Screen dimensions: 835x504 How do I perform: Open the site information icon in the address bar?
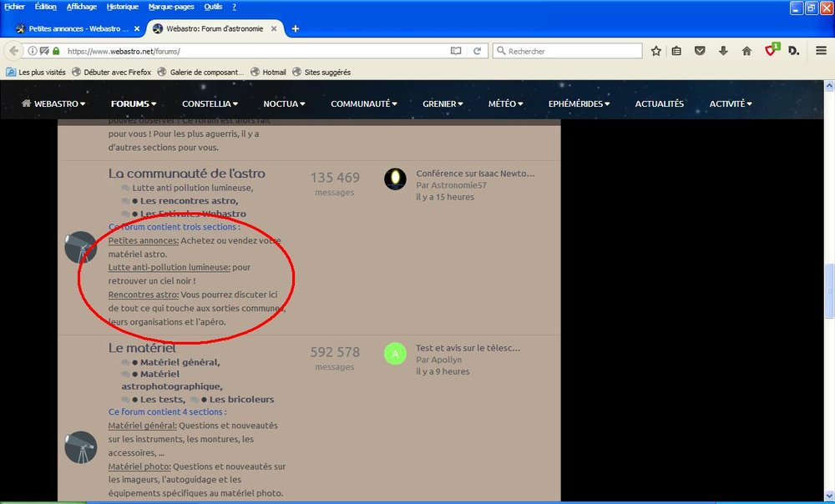pyautogui.click(x=33, y=51)
